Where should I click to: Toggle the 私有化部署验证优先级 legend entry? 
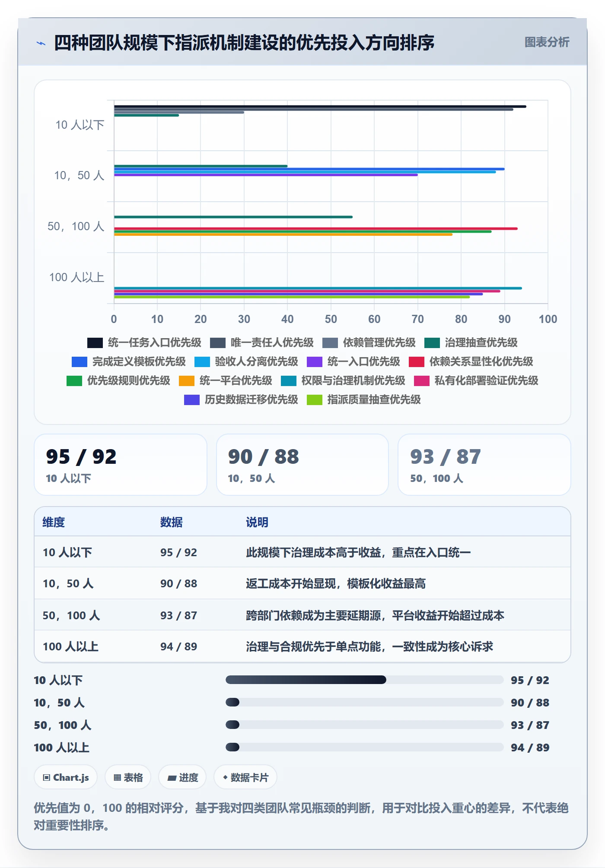[476, 381]
